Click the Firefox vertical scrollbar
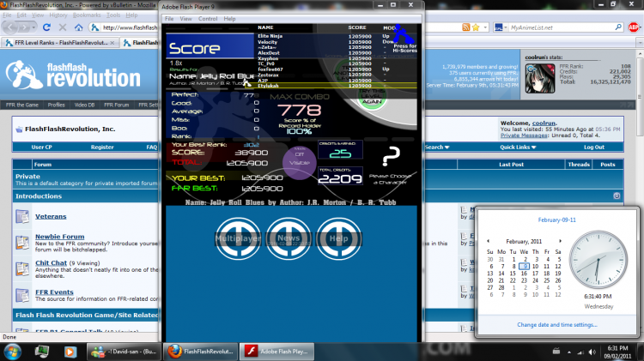The width and height of the screenshot is (644, 361). (640, 189)
